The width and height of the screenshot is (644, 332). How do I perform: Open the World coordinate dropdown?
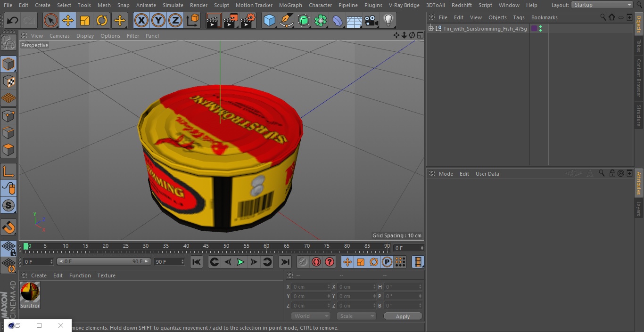311,316
